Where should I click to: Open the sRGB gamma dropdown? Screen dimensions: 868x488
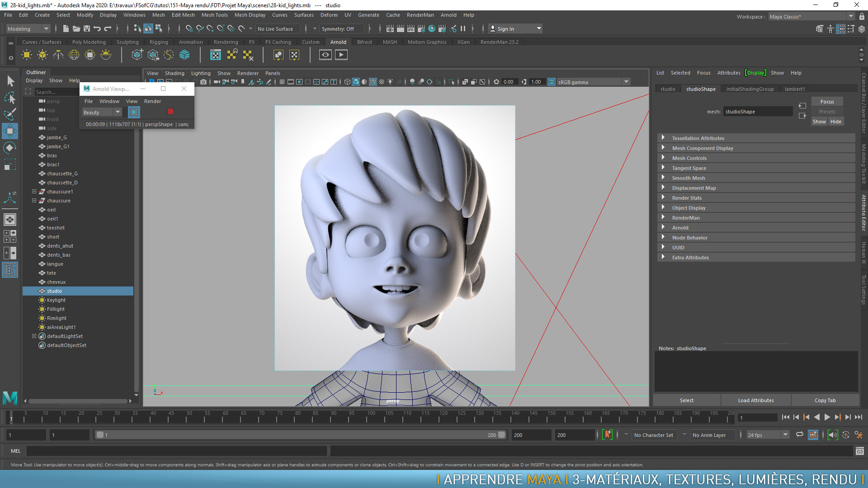coord(626,82)
